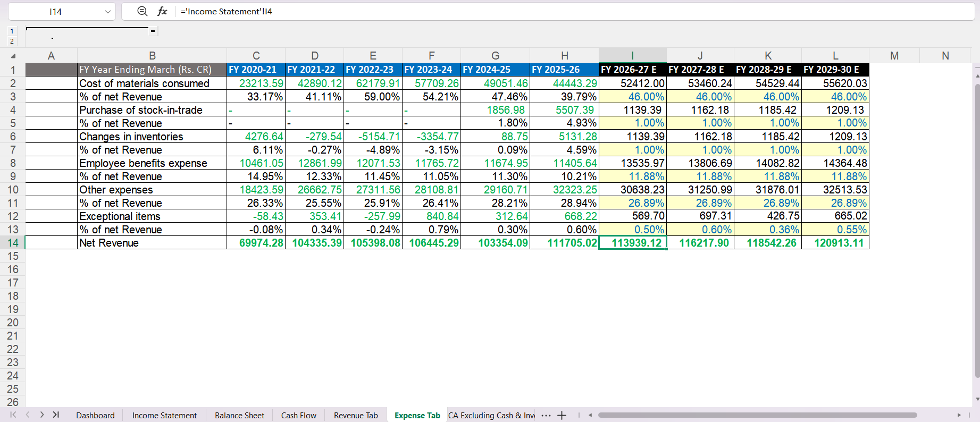This screenshot has width=980, height=422.
Task: Open the insert function fx icon
Action: (162, 11)
